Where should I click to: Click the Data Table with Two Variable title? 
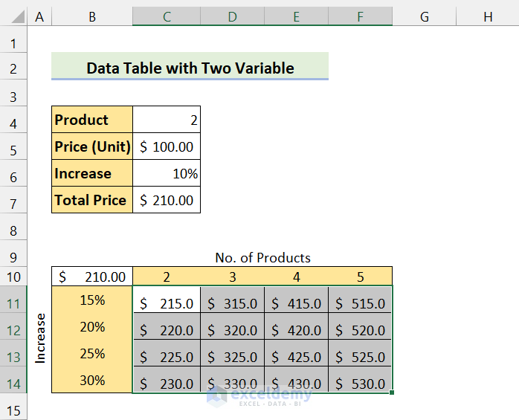click(x=190, y=68)
